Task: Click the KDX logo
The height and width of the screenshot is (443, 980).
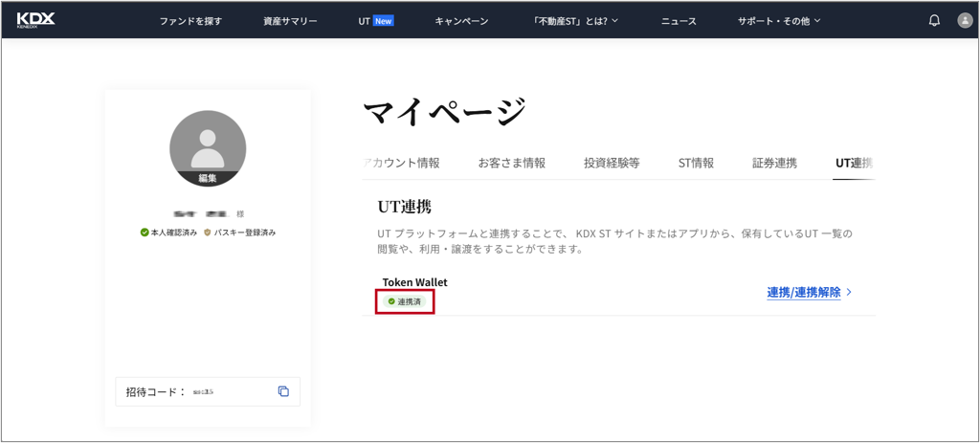Action: click(x=35, y=20)
